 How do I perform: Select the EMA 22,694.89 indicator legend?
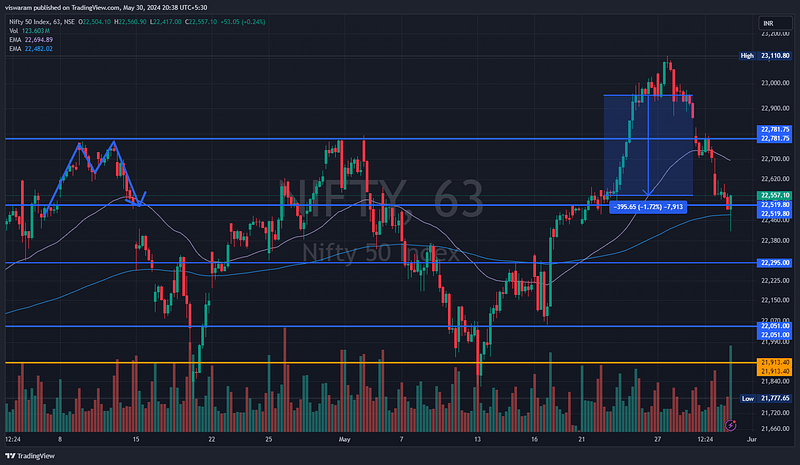31,40
